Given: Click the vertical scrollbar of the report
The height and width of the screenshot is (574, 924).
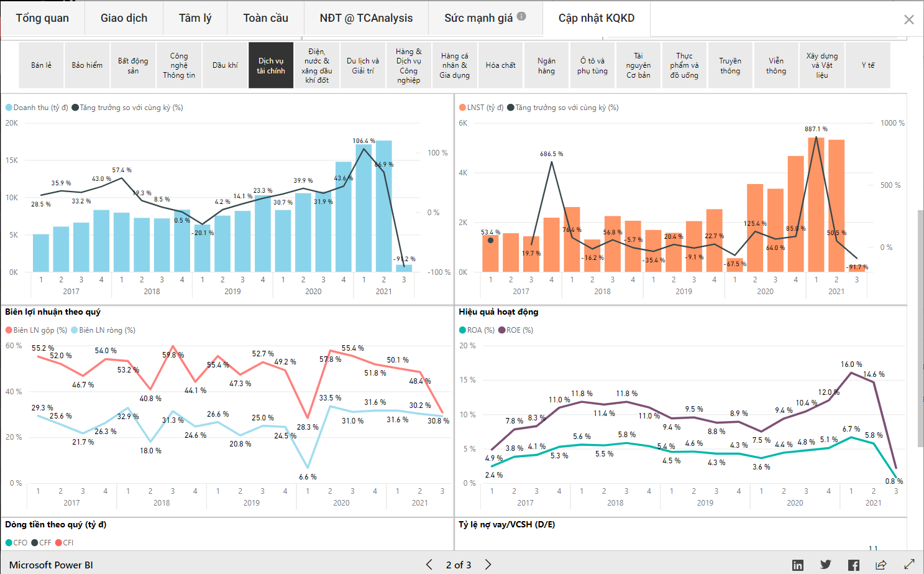Looking at the screenshot, I should pos(920,328).
